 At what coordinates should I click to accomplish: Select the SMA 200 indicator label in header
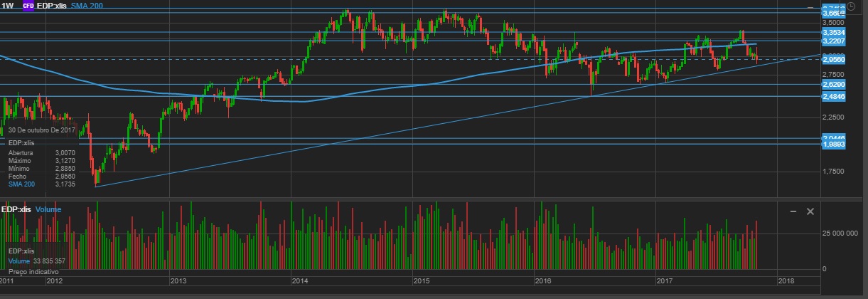click(87, 5)
